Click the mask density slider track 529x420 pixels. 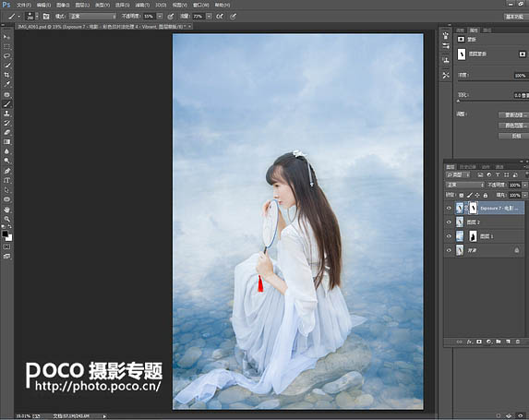pyautogui.click(x=493, y=80)
